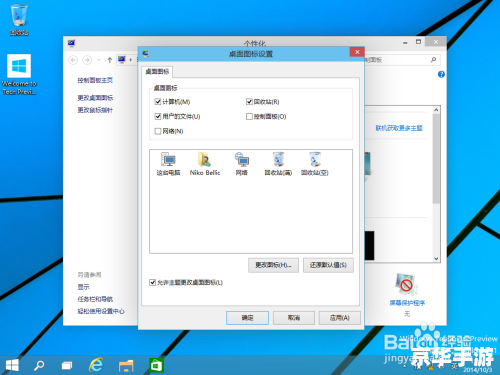Viewport: 500px width, 375px height.
Task: Confirm with the OK button
Action: [x=247, y=318]
